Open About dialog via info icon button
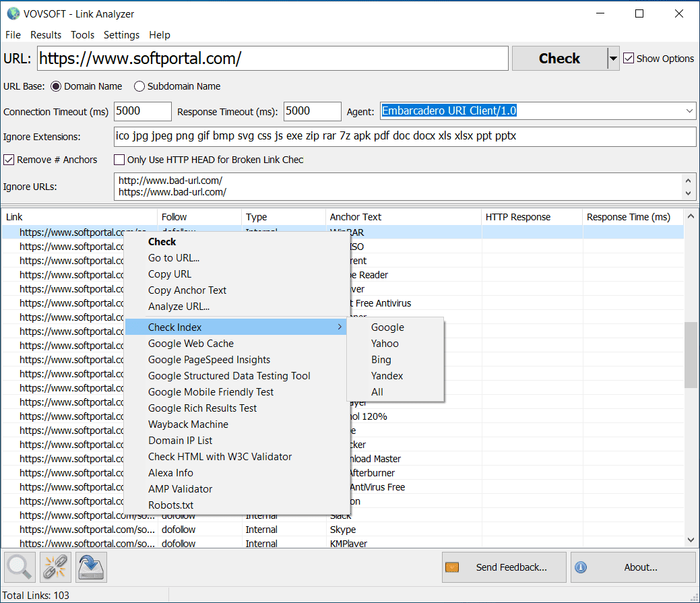700x603 pixels. (x=633, y=567)
